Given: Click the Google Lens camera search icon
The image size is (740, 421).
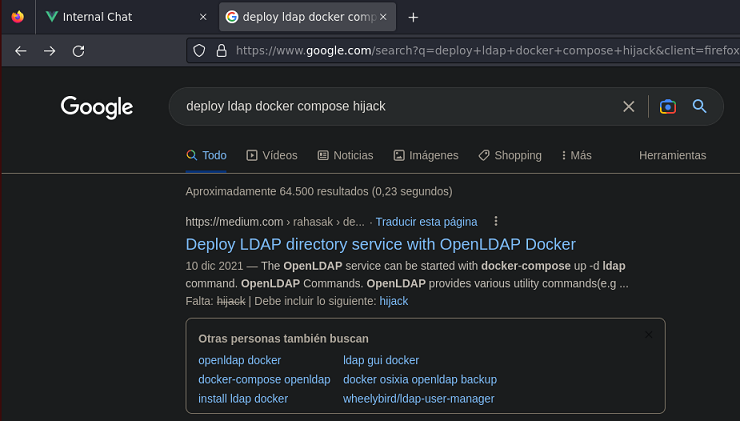Looking at the screenshot, I should pos(667,106).
